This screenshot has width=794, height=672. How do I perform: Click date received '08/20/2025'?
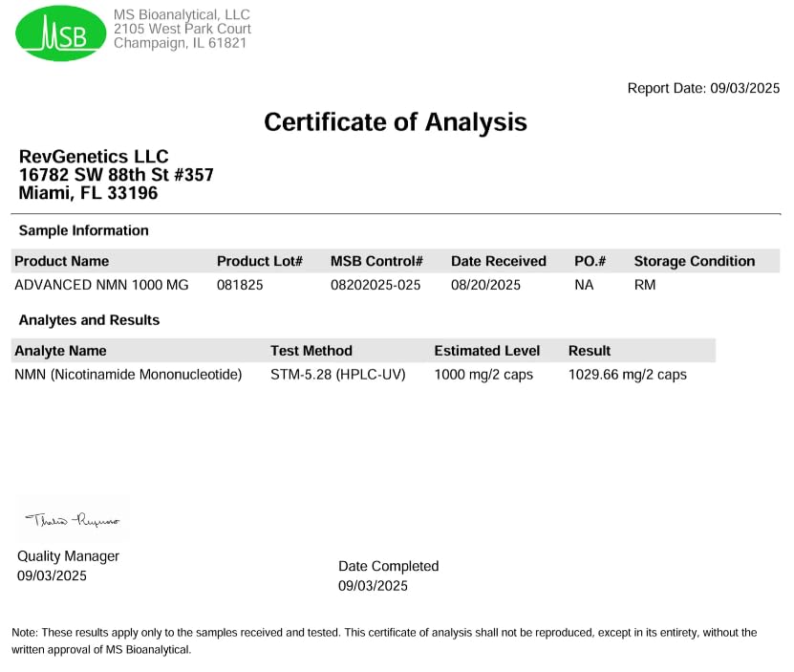pyautogui.click(x=485, y=285)
